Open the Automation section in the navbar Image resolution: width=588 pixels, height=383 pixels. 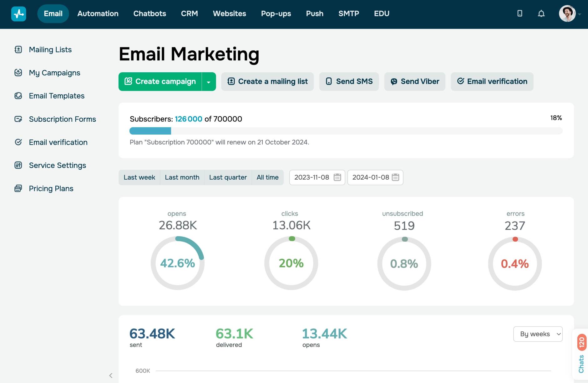[x=98, y=13]
